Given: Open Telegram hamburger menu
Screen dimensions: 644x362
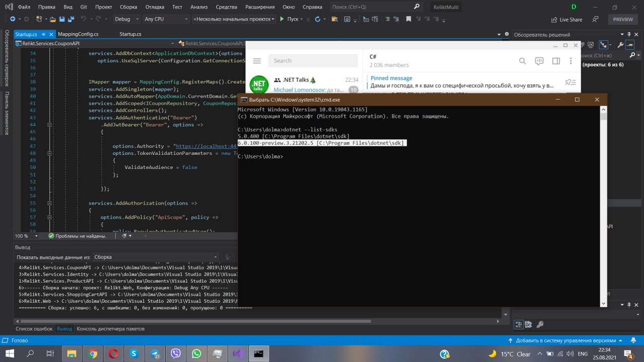Looking at the screenshot, I should (257, 61).
